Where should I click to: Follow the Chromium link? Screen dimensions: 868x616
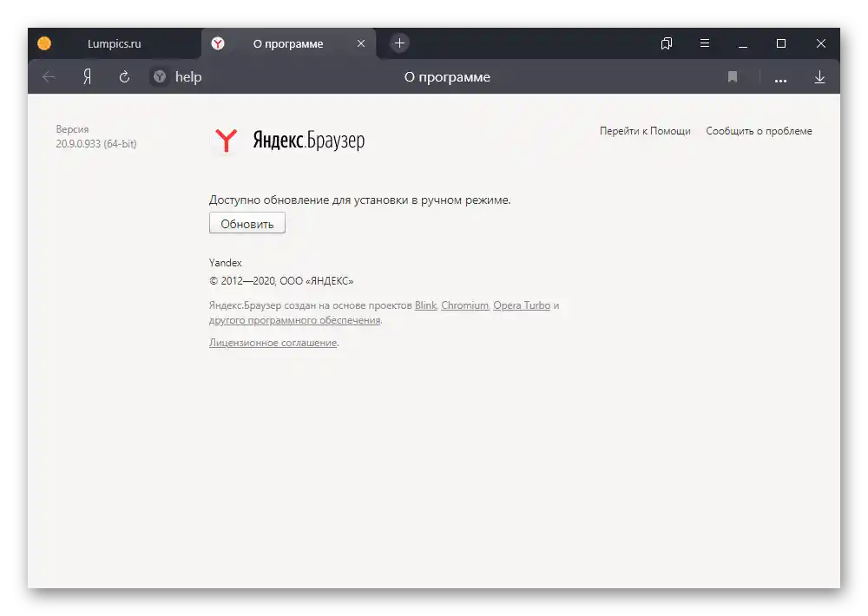465,305
